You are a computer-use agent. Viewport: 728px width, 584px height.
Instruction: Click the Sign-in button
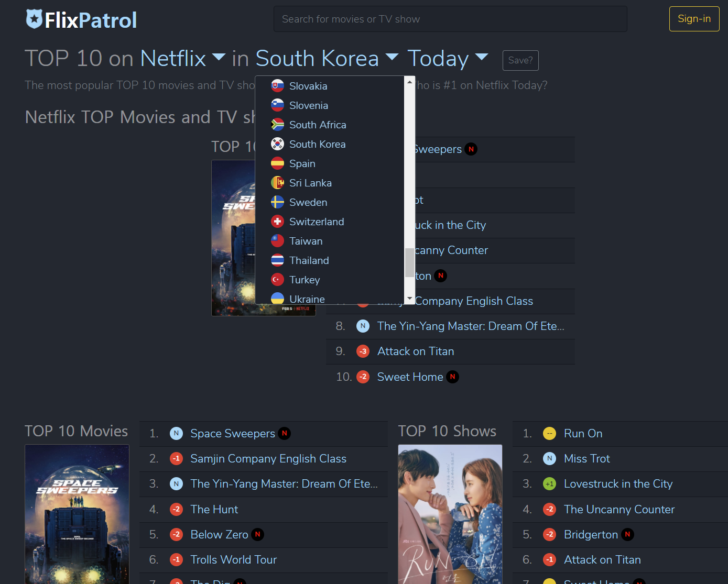click(x=694, y=19)
